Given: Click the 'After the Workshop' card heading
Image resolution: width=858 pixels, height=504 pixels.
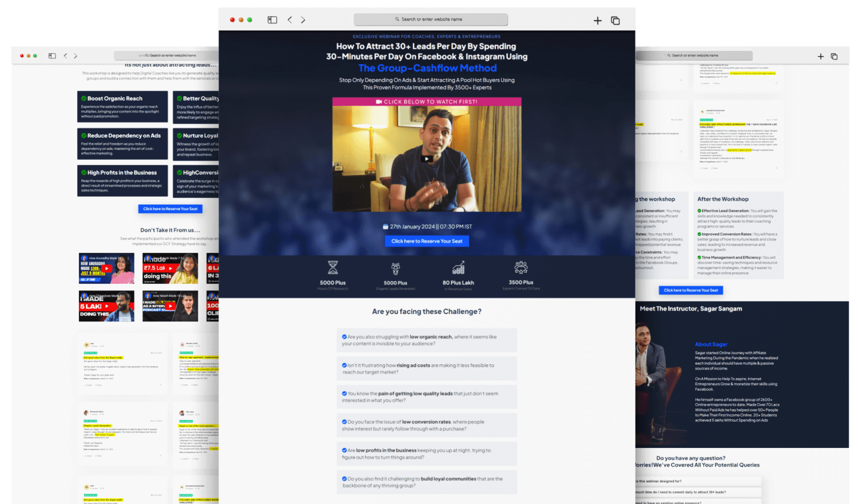Looking at the screenshot, I should [x=723, y=199].
